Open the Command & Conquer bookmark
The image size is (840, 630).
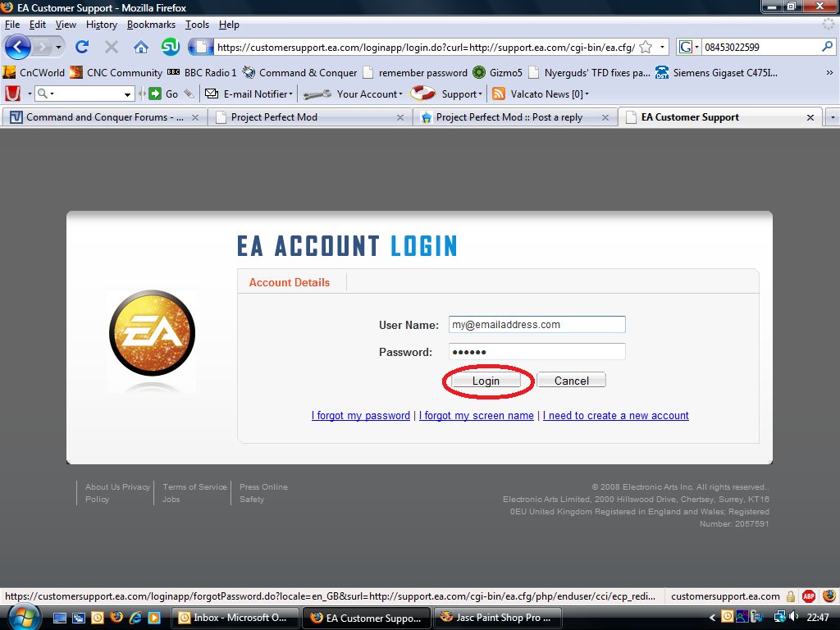[x=299, y=72]
